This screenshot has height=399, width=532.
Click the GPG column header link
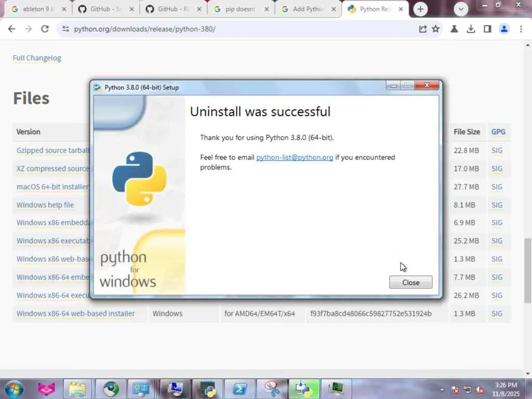click(498, 131)
